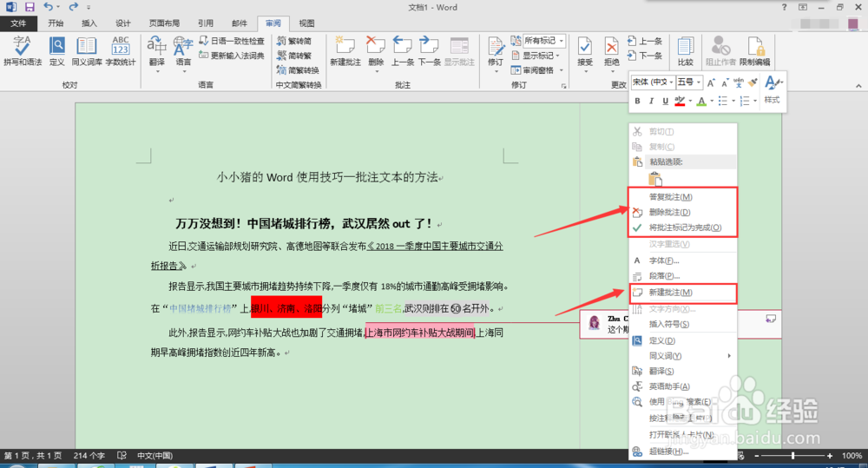Screen dimensions: 868x468
Task: Expand the 修订 group dialog launcher
Action: click(x=563, y=86)
